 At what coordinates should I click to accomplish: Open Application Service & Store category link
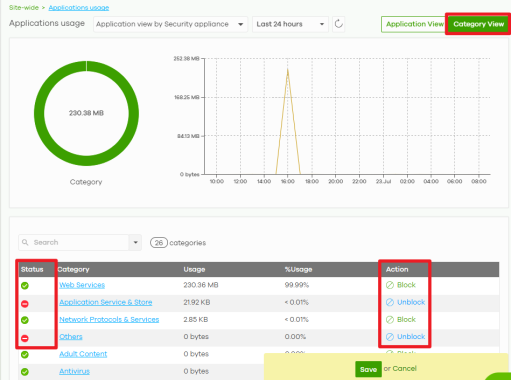point(106,302)
